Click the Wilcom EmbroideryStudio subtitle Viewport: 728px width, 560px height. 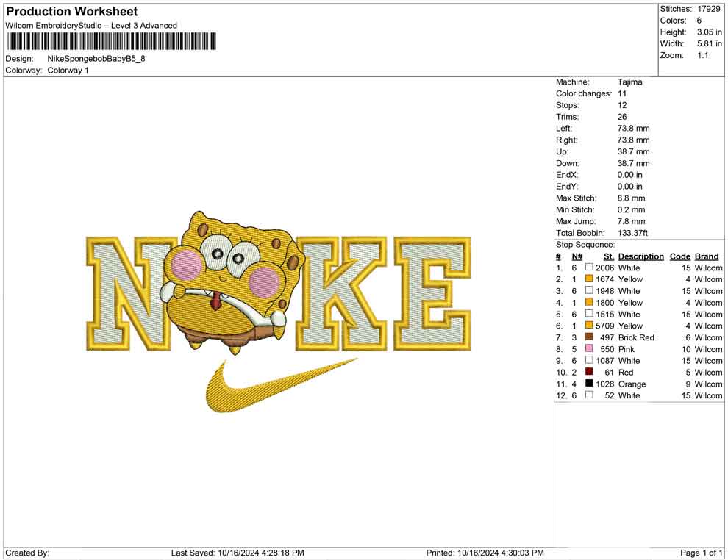(91, 26)
